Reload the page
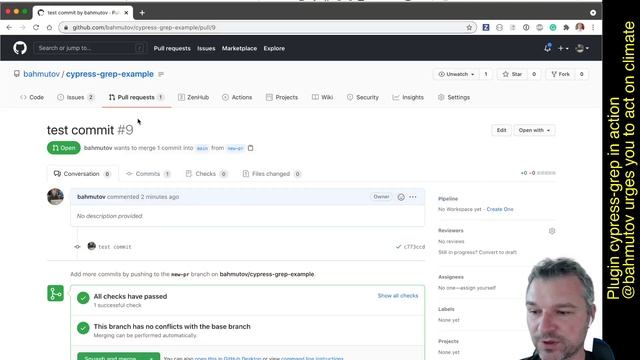The height and width of the screenshot is (360, 640). point(36,27)
